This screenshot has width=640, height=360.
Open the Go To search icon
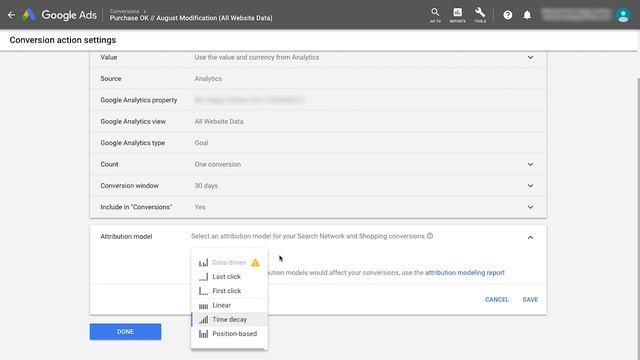(435, 15)
